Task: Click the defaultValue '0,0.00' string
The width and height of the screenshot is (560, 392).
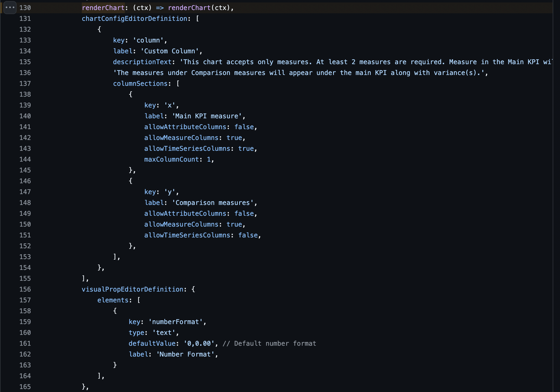Action: pyautogui.click(x=199, y=343)
